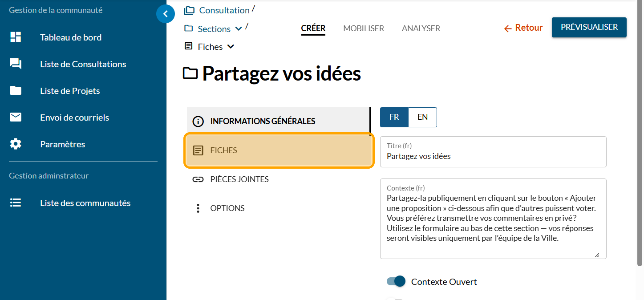Click the Pièces jointes link icon
The width and height of the screenshot is (644, 300).
[198, 179]
